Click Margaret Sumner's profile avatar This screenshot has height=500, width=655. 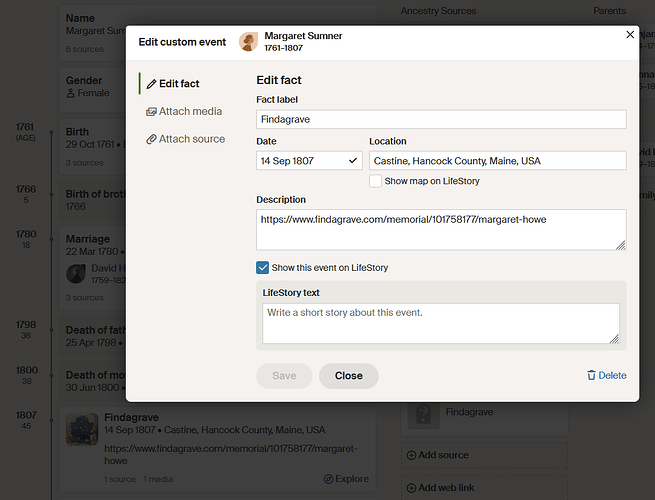(248, 42)
